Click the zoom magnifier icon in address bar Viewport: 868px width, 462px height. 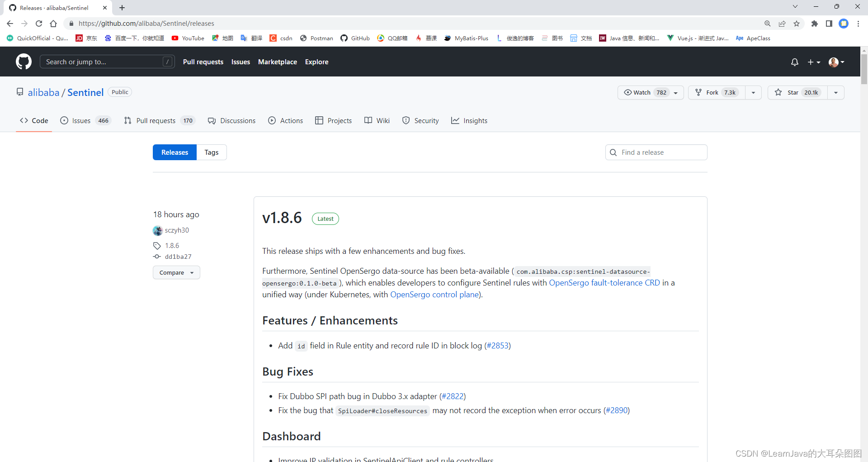click(768, 24)
